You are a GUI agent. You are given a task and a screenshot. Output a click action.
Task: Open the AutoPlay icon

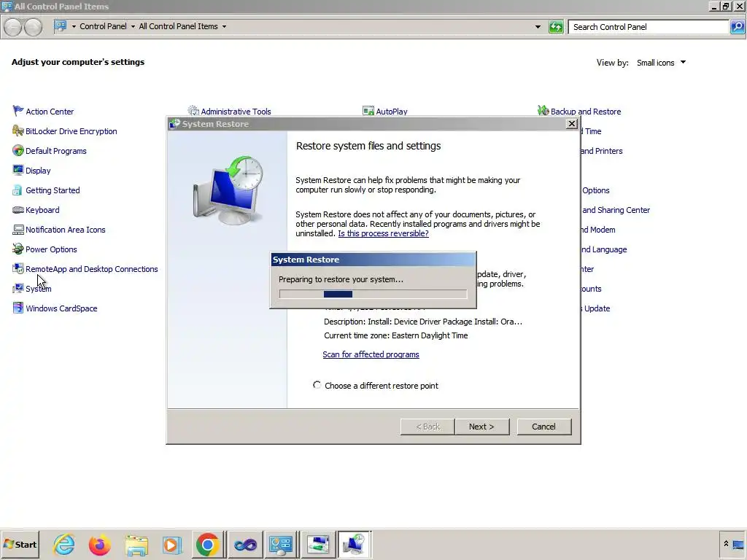coord(368,111)
